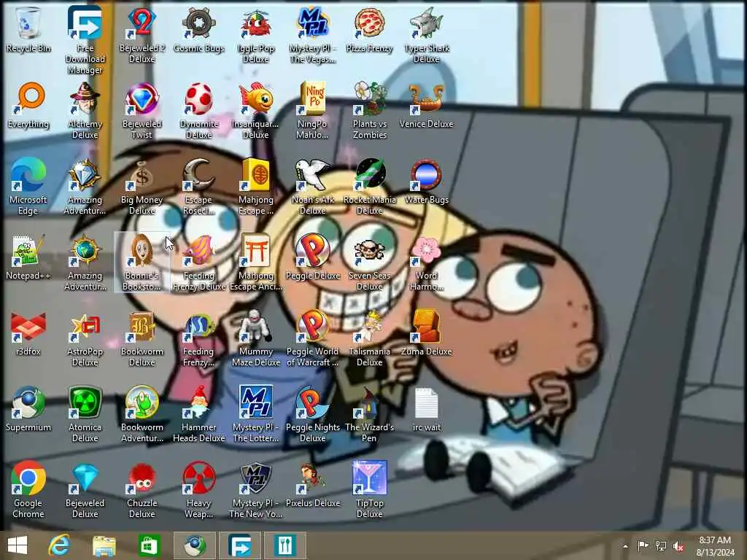Select AstroPop Deluxe icon

pyautogui.click(x=85, y=338)
